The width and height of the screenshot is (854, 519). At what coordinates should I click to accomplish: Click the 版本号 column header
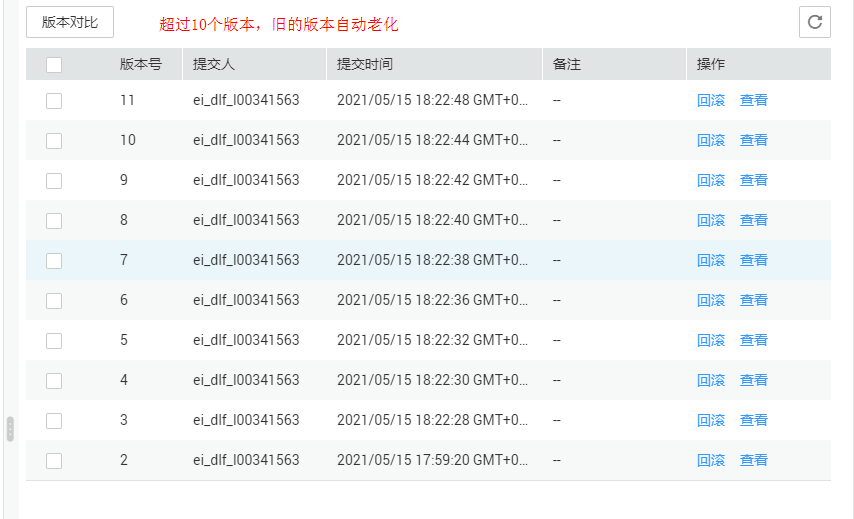[141, 64]
